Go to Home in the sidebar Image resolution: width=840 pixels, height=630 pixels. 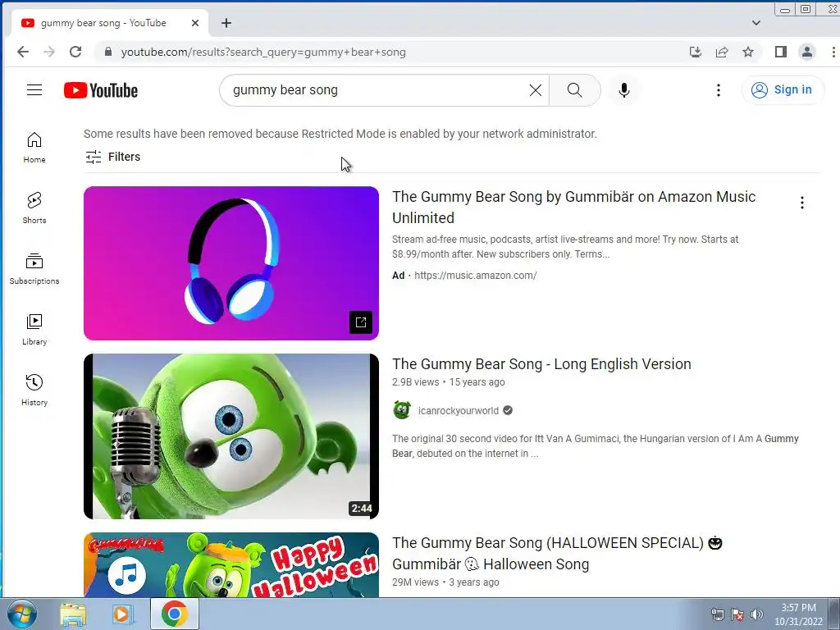point(34,148)
